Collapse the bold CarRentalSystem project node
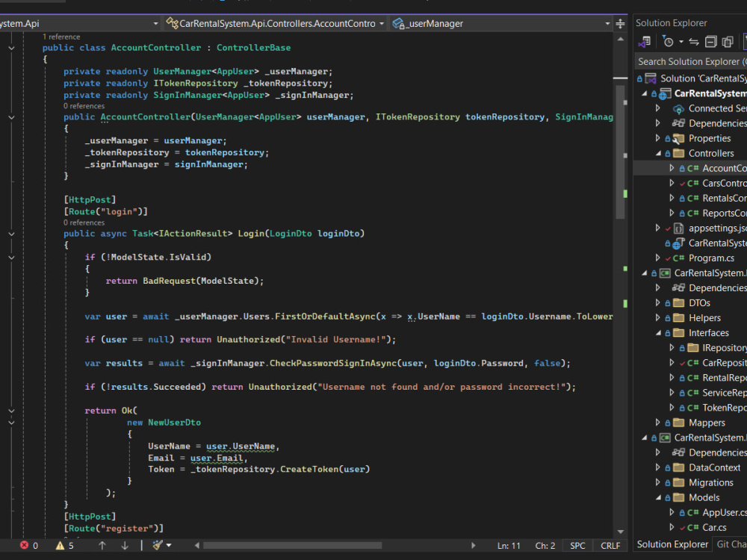Image resolution: width=747 pixels, height=560 pixels. point(645,94)
